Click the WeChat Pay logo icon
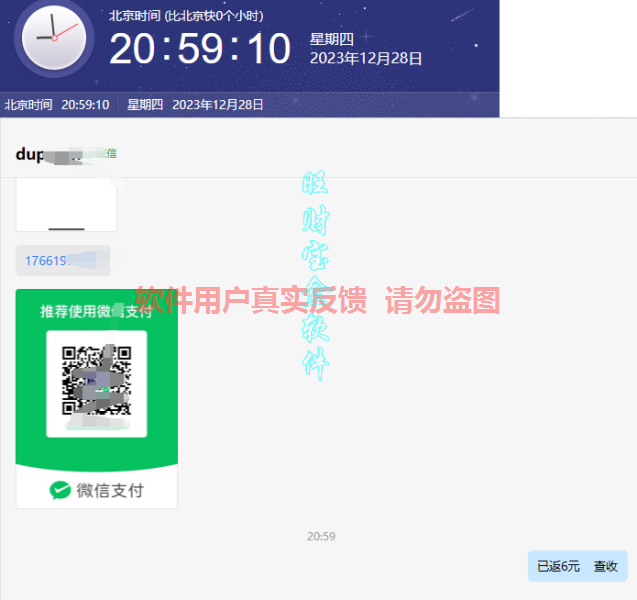 (61, 490)
